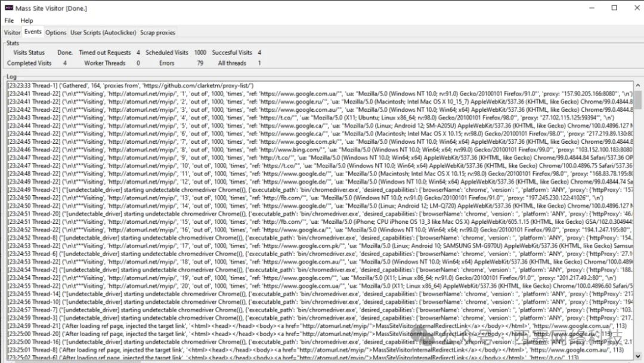The image size is (644, 363).
Task: Click the Visits Status label
Action: click(29, 53)
